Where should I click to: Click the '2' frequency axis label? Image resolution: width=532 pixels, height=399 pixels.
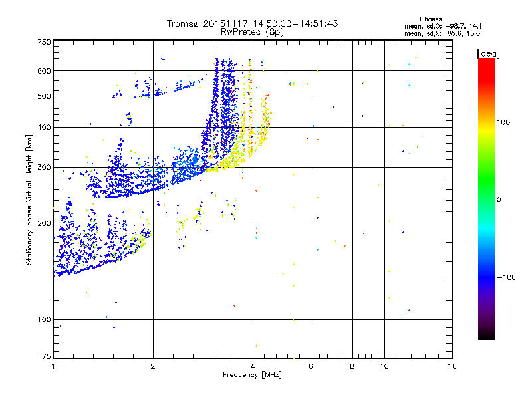tap(153, 366)
